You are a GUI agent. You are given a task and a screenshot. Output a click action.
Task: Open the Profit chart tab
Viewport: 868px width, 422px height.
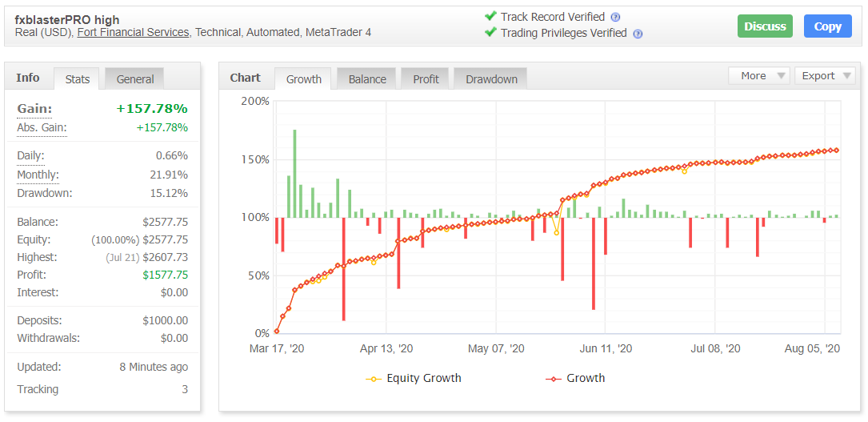tap(426, 78)
